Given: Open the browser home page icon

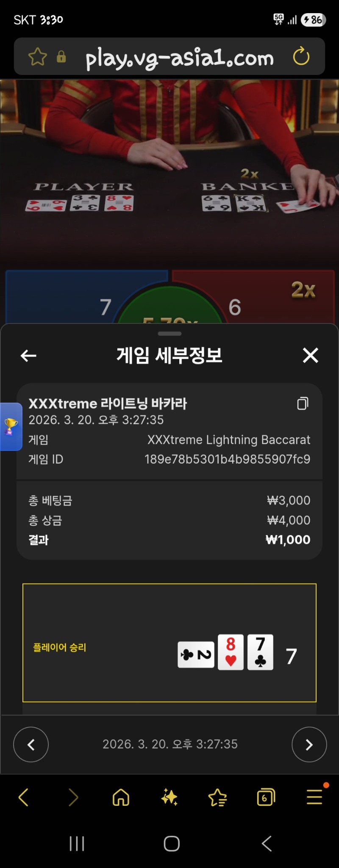Looking at the screenshot, I should 121,797.
